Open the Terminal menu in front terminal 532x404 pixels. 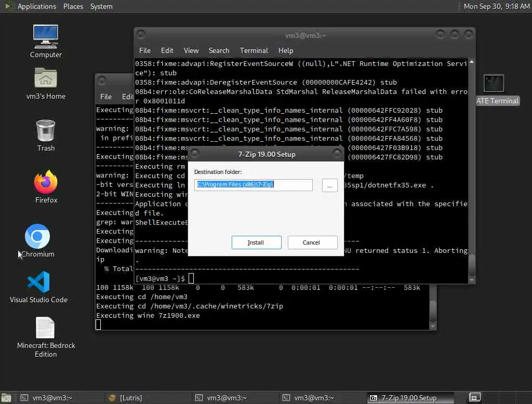(254, 50)
